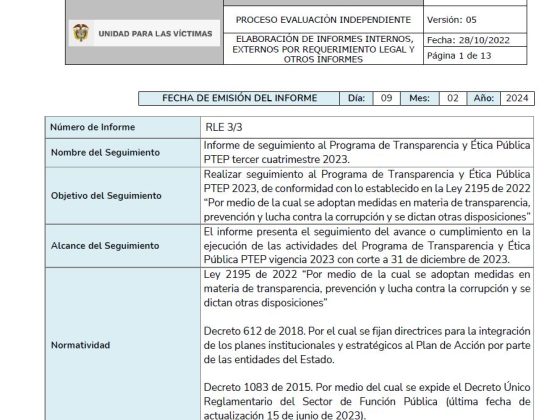Click the Colombian coat of arms logo
Viewport: 560px width, 420px height.
[x=81, y=33]
